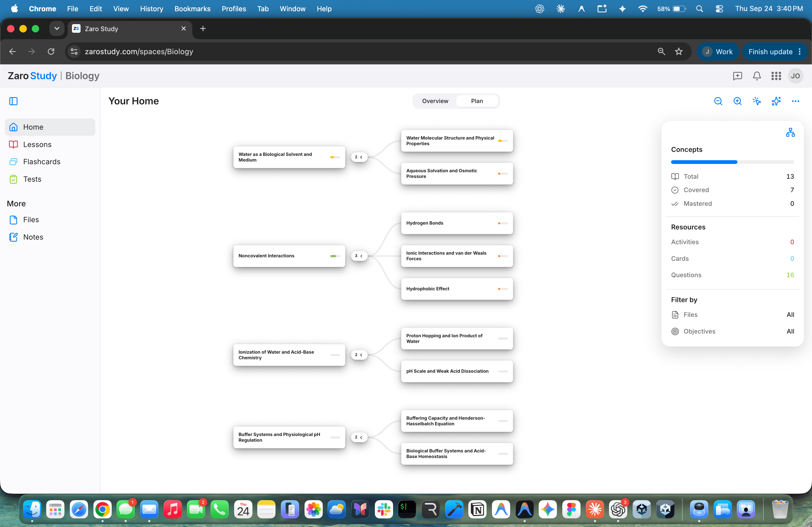Open Slack from the dock
Image resolution: width=812 pixels, height=527 pixels.
click(384, 509)
